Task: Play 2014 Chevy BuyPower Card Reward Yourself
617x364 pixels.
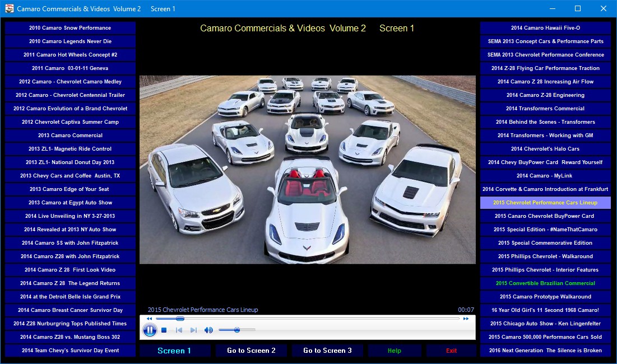Action: pos(545,162)
